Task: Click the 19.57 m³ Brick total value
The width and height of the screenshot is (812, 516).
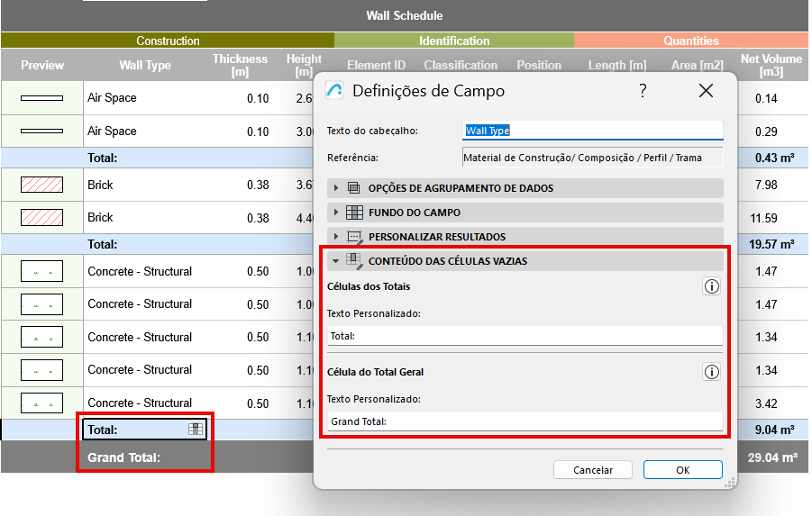Action: [x=771, y=244]
